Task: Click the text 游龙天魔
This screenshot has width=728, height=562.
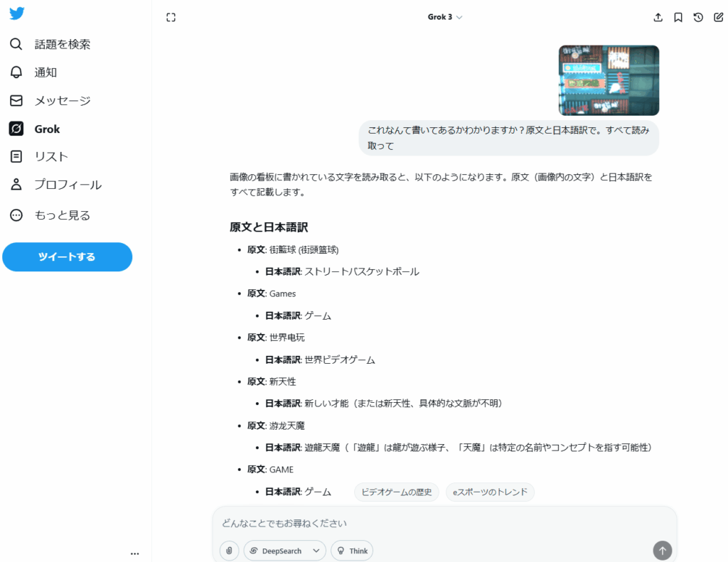Action: coord(287,426)
